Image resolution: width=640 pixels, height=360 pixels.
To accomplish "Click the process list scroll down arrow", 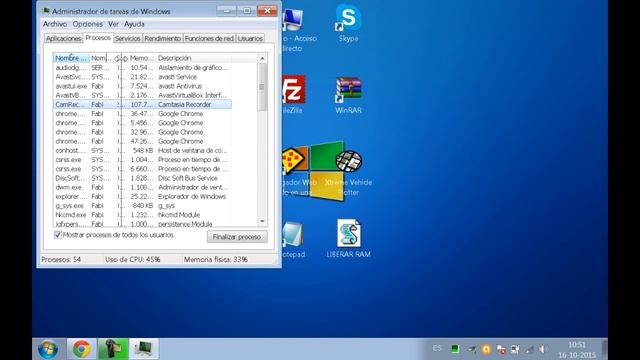I will pyautogui.click(x=262, y=221).
